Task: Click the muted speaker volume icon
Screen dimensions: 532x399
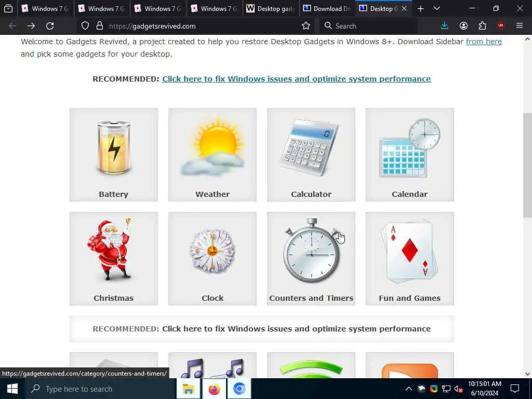Action: pyautogui.click(x=458, y=389)
